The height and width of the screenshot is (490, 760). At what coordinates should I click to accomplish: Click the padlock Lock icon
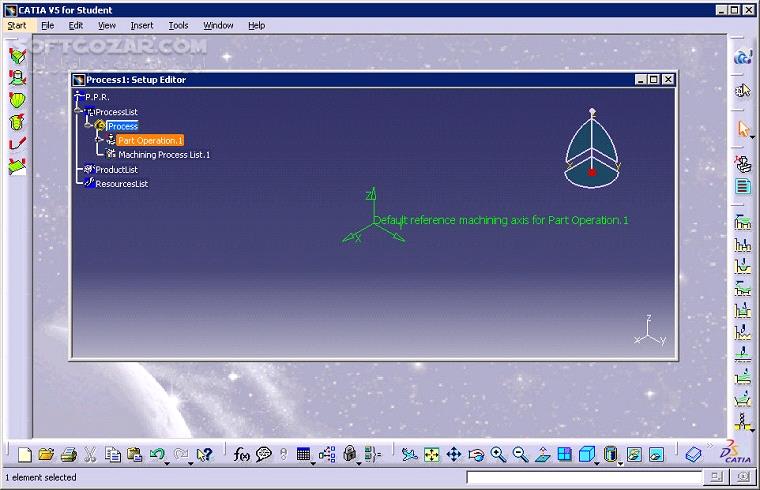(349, 454)
